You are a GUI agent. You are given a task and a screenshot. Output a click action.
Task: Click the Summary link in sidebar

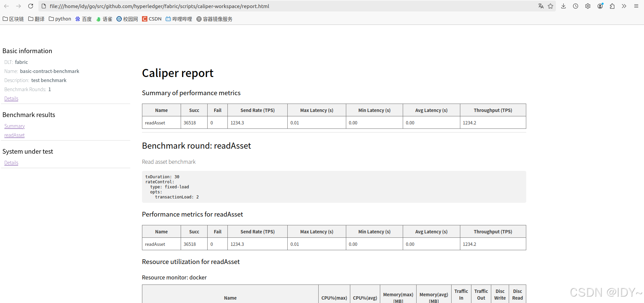tap(14, 126)
